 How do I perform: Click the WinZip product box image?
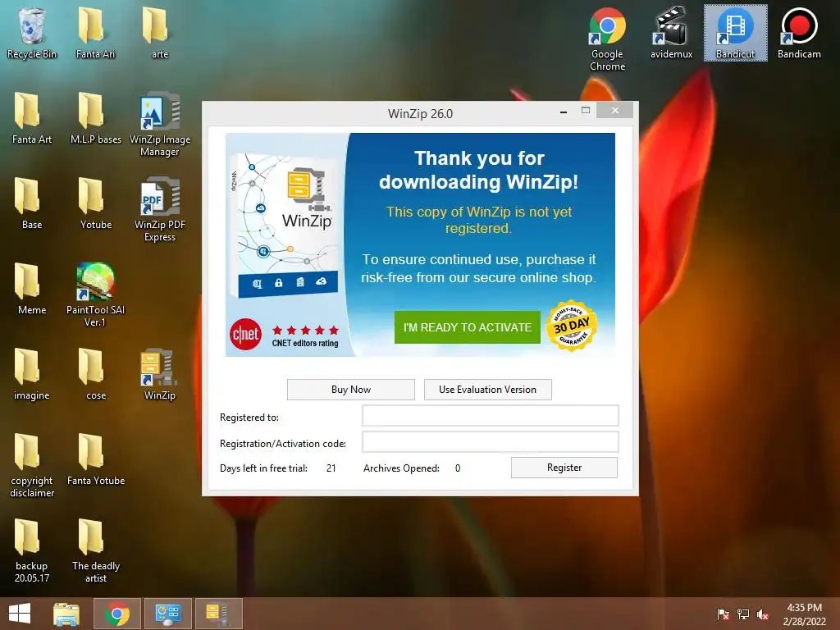tap(285, 225)
